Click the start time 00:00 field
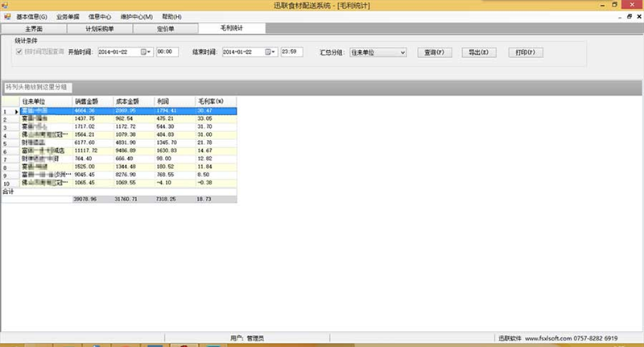 [167, 52]
